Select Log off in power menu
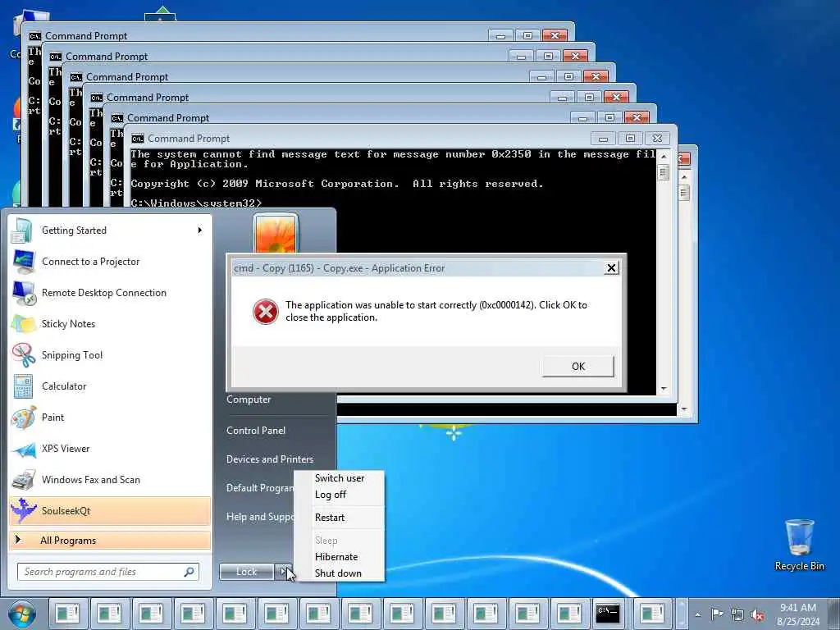This screenshot has width=840, height=630. coord(340,495)
